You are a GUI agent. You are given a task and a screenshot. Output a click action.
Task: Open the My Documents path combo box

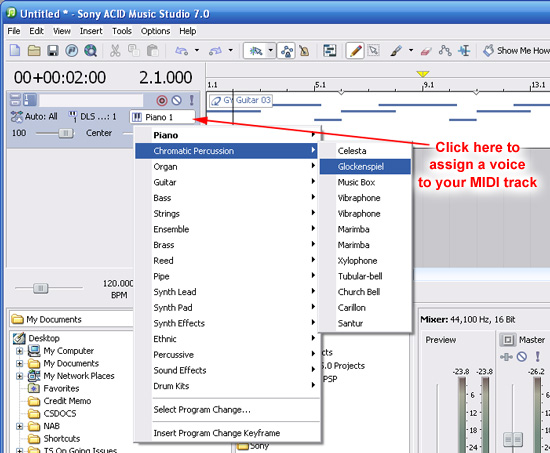72,319
